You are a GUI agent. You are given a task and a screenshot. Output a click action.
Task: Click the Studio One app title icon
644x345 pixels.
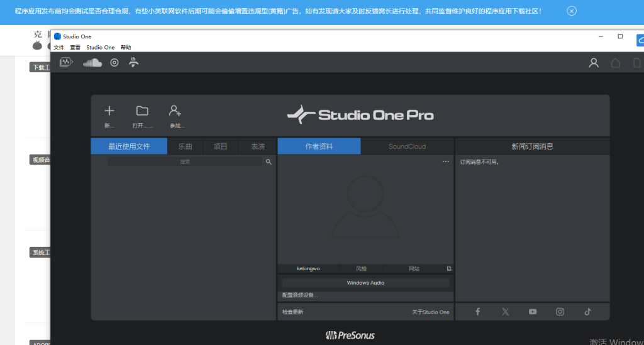click(57, 36)
